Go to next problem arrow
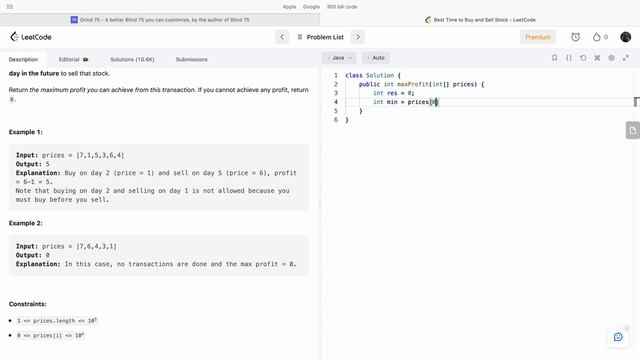The width and height of the screenshot is (640, 360). click(x=358, y=37)
